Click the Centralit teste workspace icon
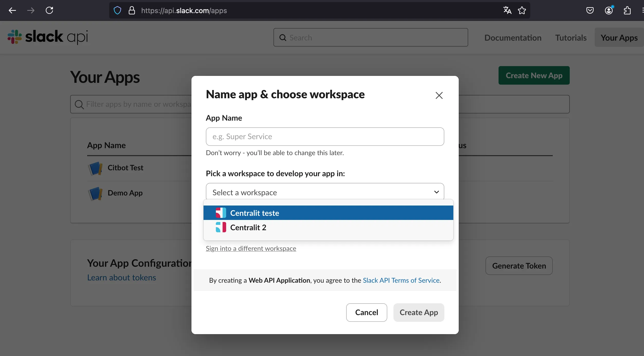644x356 pixels. 221,213
